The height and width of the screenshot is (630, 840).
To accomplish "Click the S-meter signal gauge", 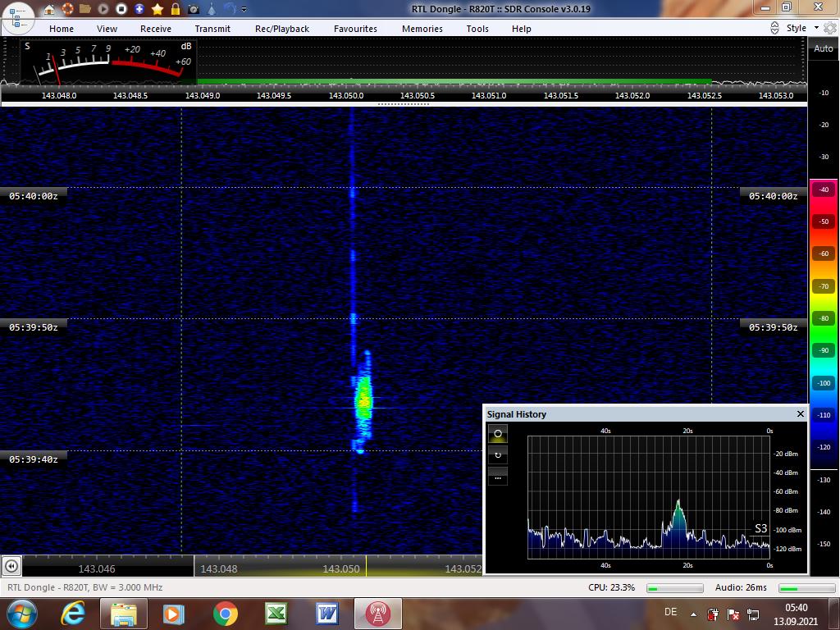I will 108,61.
